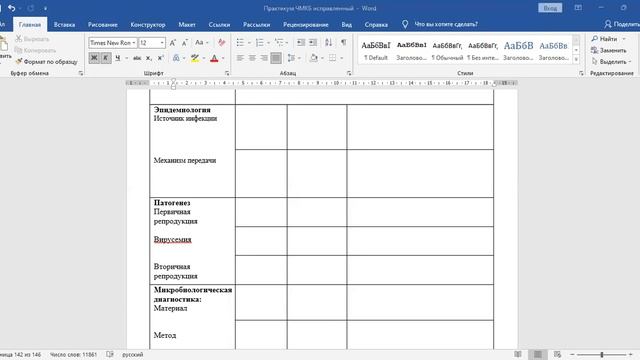Screen dimensions: 640x360
Task: Toggle subscript formatting
Action: point(149,58)
